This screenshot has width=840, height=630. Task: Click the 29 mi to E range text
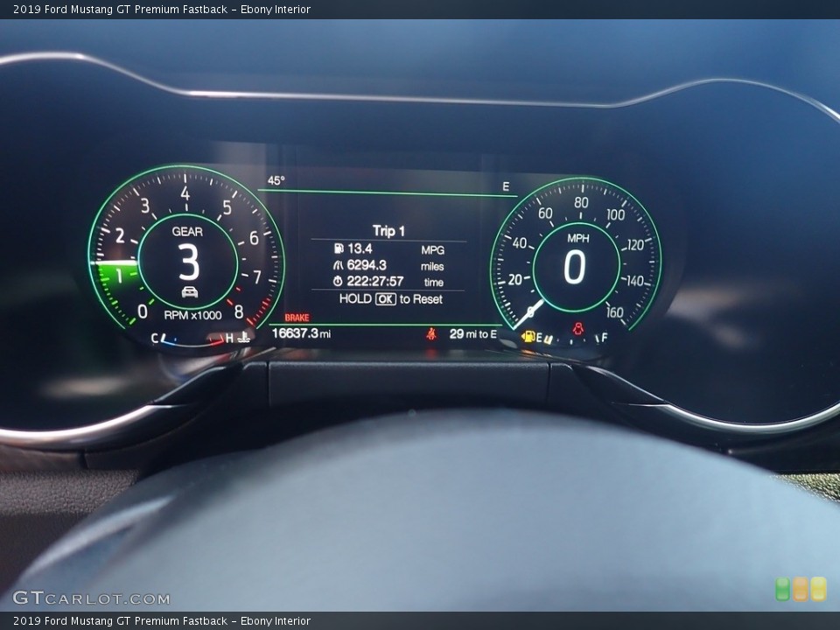(473, 334)
